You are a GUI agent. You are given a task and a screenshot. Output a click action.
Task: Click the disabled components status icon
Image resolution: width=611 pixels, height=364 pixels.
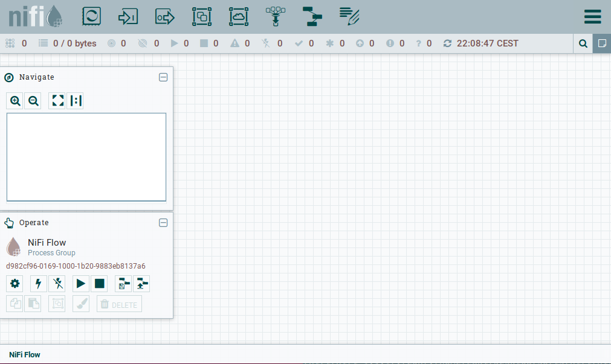coord(266,43)
